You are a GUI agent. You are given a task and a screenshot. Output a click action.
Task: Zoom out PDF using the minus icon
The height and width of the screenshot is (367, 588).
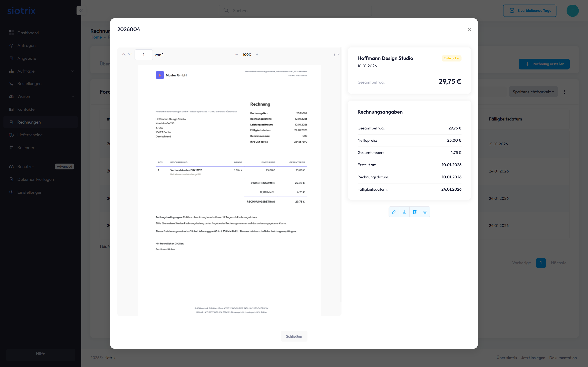[x=236, y=55]
